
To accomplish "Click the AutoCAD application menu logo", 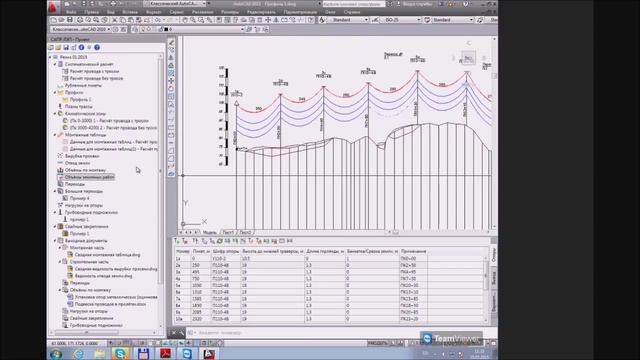I will 53,7.
